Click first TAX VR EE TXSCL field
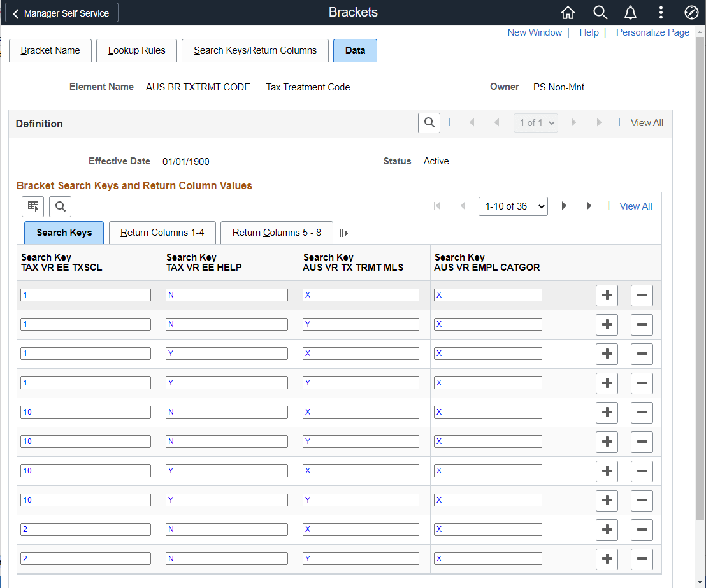 click(85, 295)
